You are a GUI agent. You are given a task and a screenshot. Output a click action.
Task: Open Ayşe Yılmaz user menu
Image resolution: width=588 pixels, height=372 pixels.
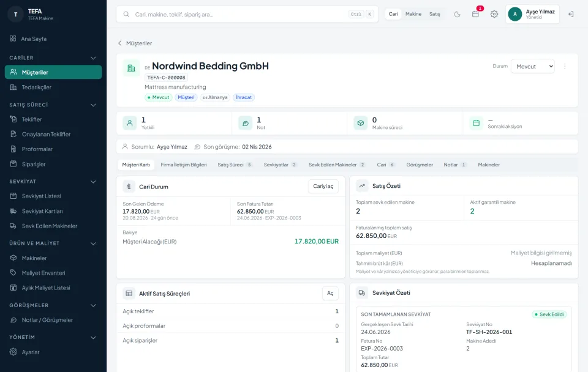532,14
